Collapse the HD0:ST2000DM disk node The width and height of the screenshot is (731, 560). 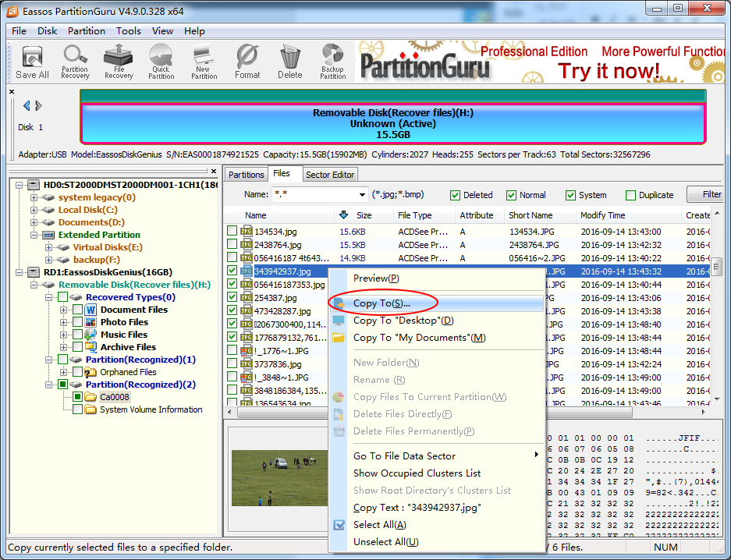point(20,185)
